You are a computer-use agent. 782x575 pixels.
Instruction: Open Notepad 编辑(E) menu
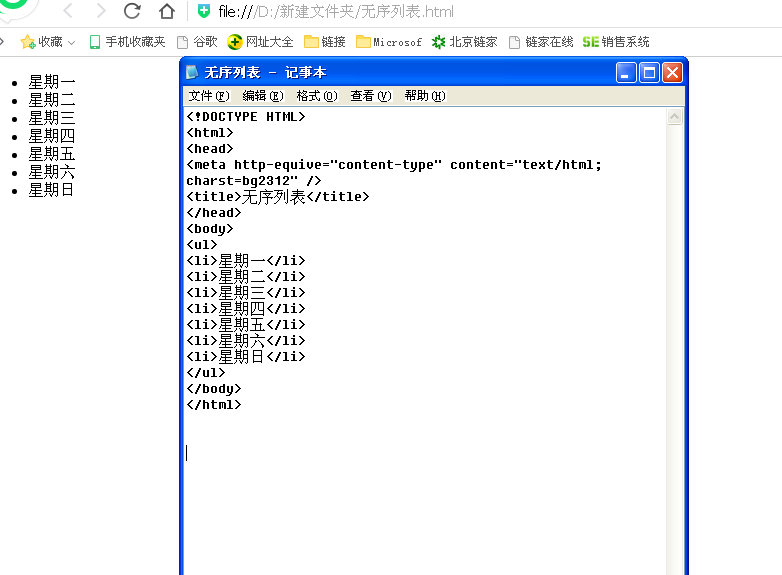pyautogui.click(x=263, y=96)
